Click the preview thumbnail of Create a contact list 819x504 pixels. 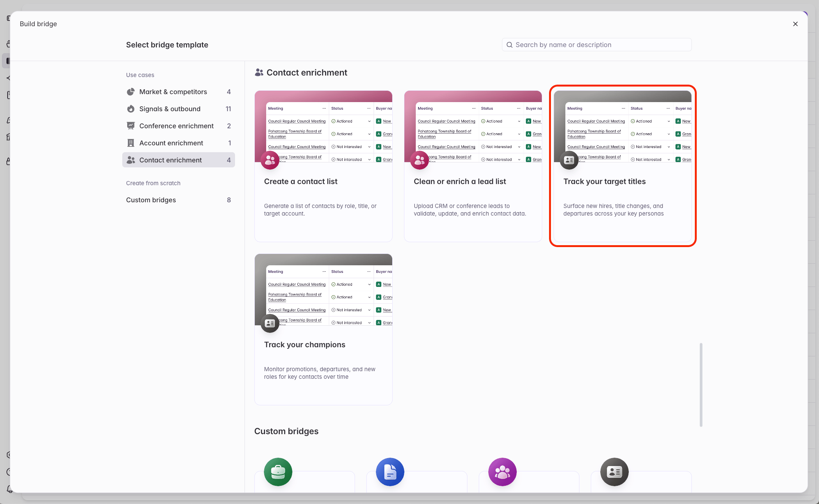tap(323, 126)
